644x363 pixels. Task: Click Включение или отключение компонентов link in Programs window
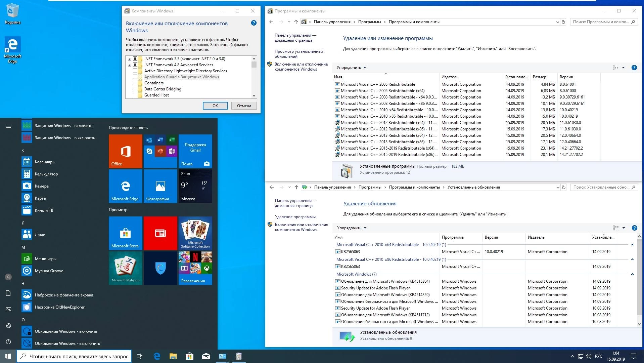click(x=301, y=67)
